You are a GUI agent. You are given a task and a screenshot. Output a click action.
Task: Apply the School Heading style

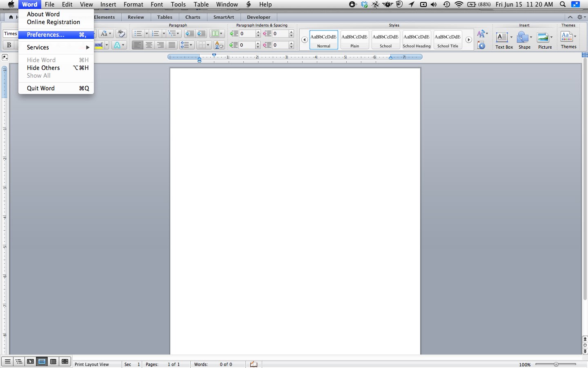[x=417, y=40]
